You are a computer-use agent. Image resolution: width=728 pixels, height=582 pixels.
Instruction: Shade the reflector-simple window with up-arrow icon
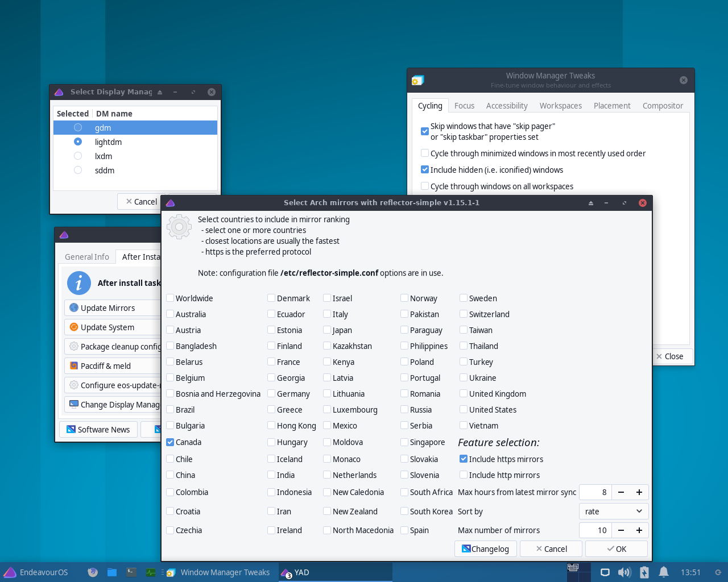590,203
